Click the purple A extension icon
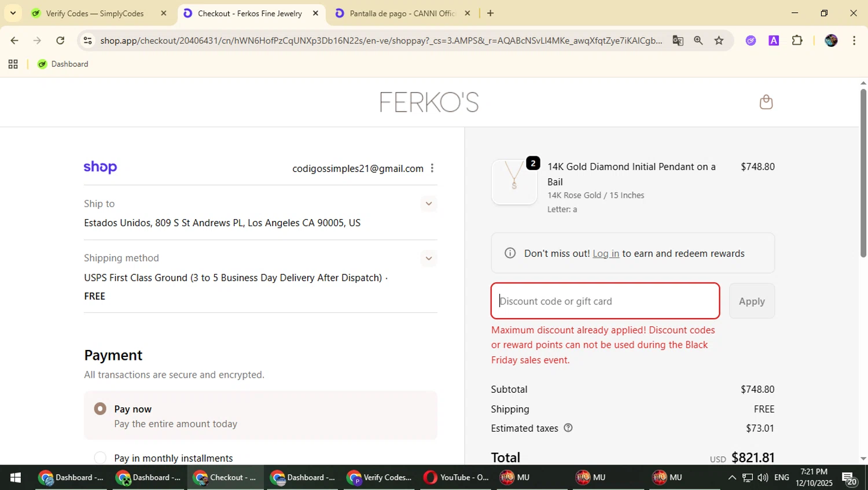 [x=774, y=40]
